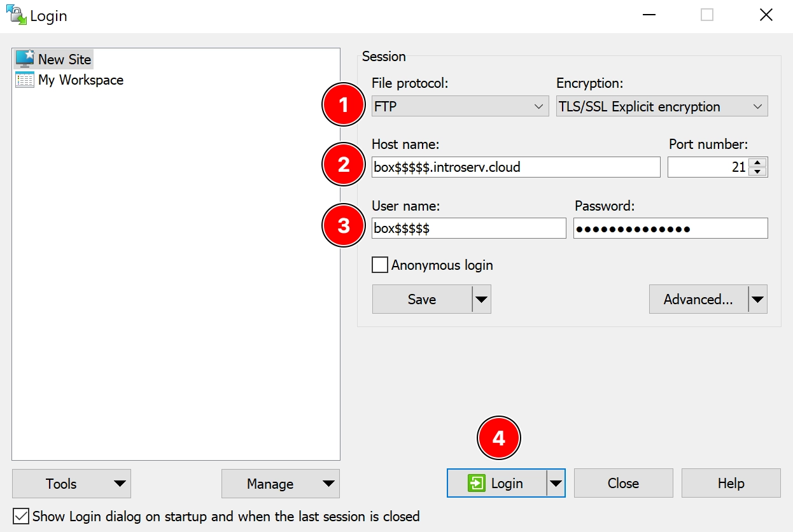This screenshot has width=793, height=532.
Task: Open My Workspace in site list
Action: coord(80,80)
